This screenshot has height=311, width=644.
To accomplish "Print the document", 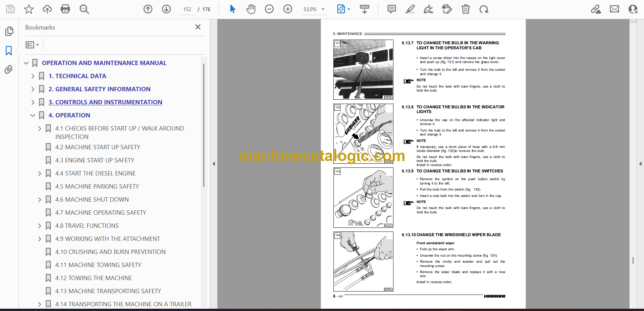I will pos(65,9).
